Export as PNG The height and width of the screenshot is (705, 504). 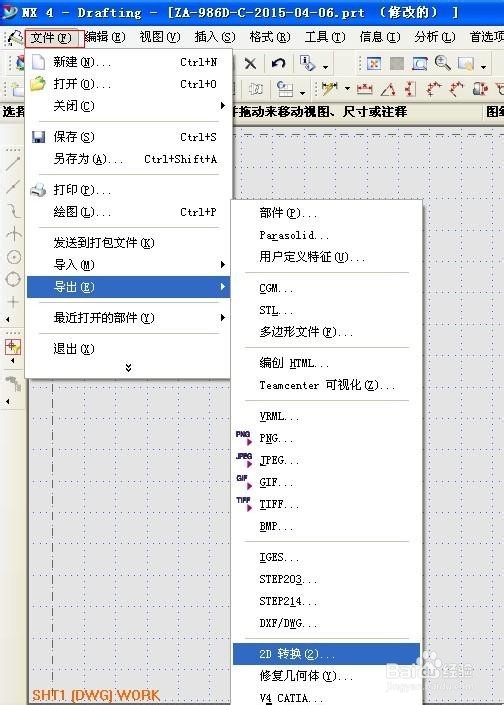point(327,438)
